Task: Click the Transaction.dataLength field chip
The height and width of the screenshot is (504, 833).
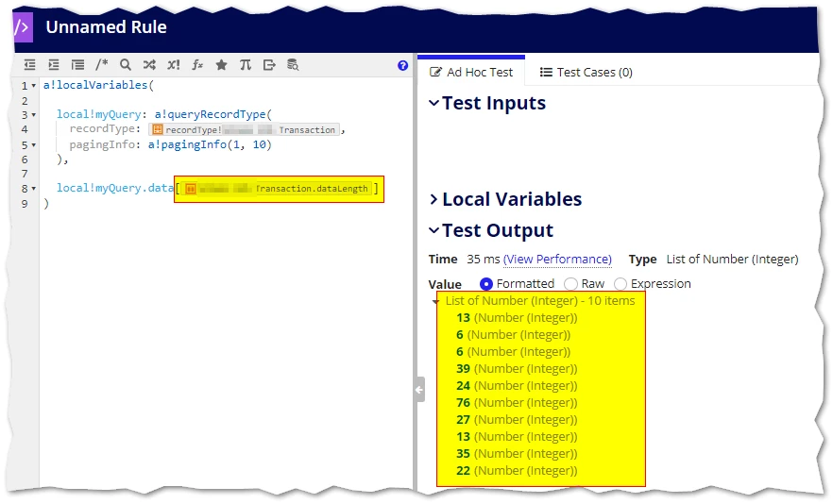Action: [x=276, y=189]
